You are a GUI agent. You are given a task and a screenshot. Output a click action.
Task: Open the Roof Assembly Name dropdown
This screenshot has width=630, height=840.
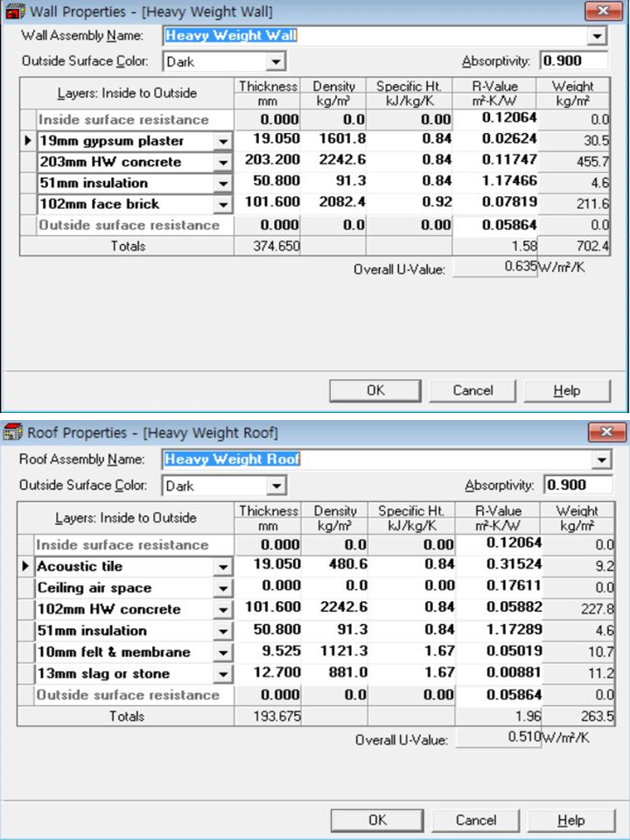coord(599,459)
